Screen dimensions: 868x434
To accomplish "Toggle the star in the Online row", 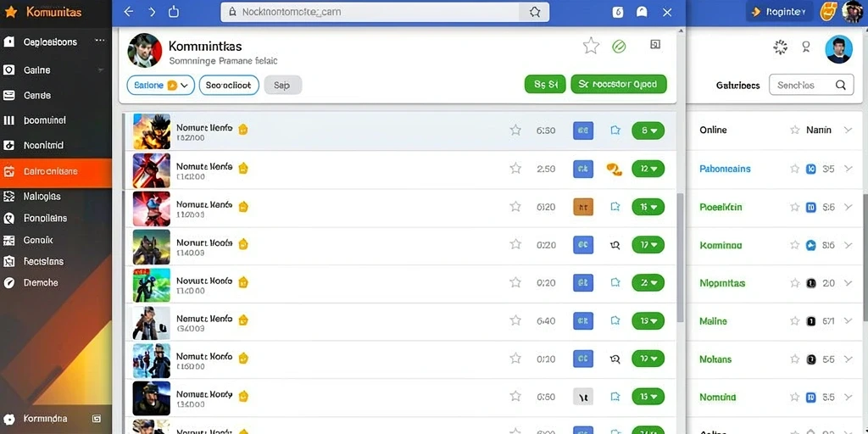I will coord(795,130).
